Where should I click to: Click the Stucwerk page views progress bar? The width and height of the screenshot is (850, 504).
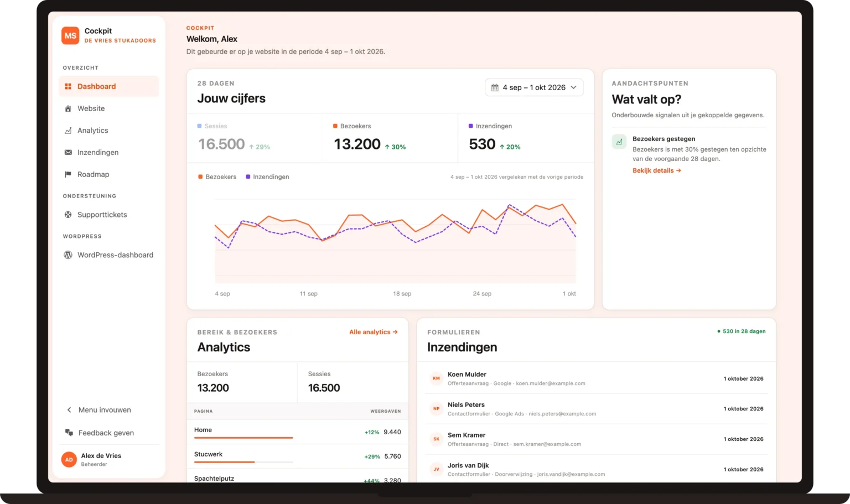pyautogui.click(x=243, y=462)
